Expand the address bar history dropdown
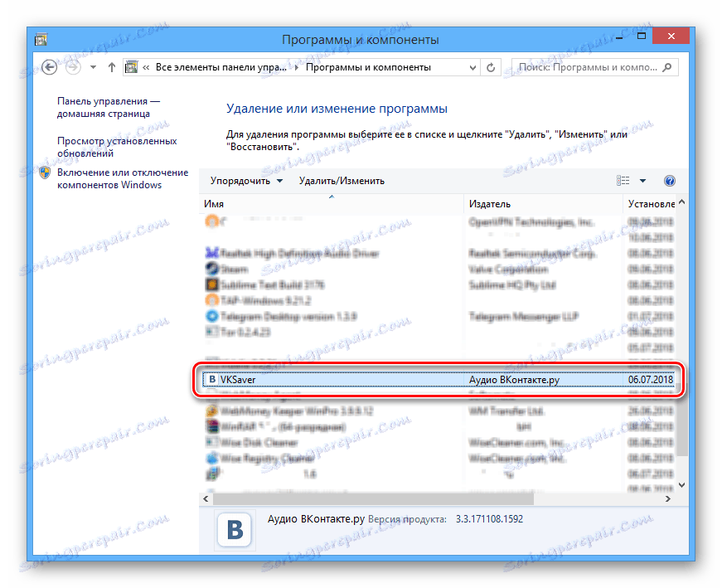722x588 pixels. pos(472,68)
